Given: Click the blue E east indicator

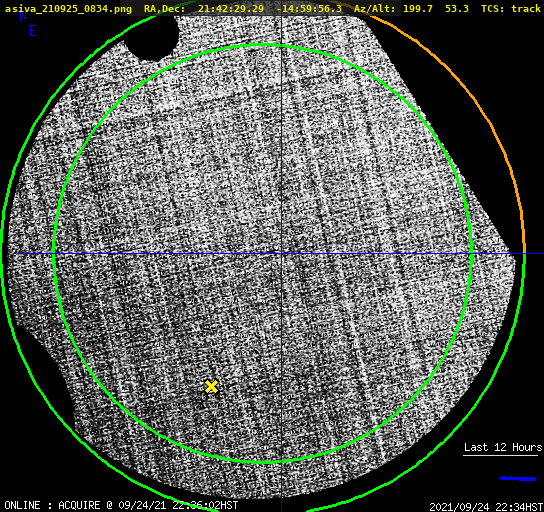Looking at the screenshot, I should click(x=33, y=31).
